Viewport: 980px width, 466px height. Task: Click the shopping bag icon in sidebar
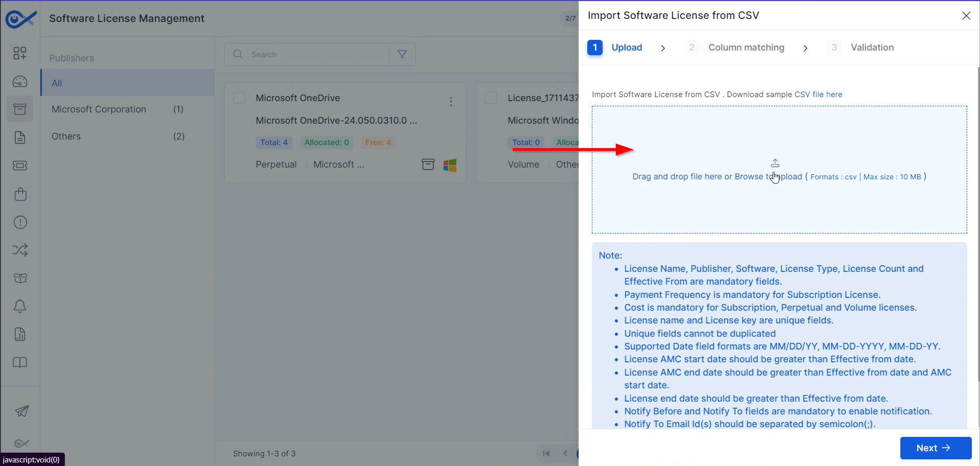(x=20, y=194)
